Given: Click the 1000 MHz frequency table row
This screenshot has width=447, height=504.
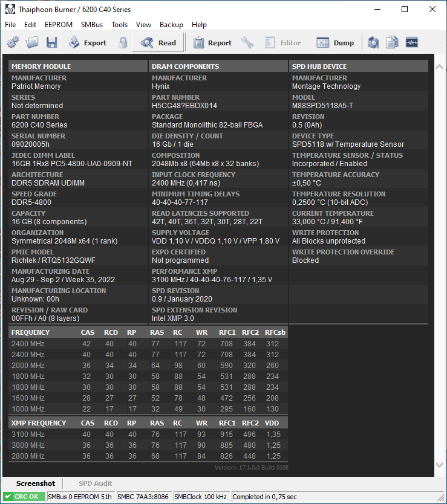Looking at the screenshot, I should 148,409.
